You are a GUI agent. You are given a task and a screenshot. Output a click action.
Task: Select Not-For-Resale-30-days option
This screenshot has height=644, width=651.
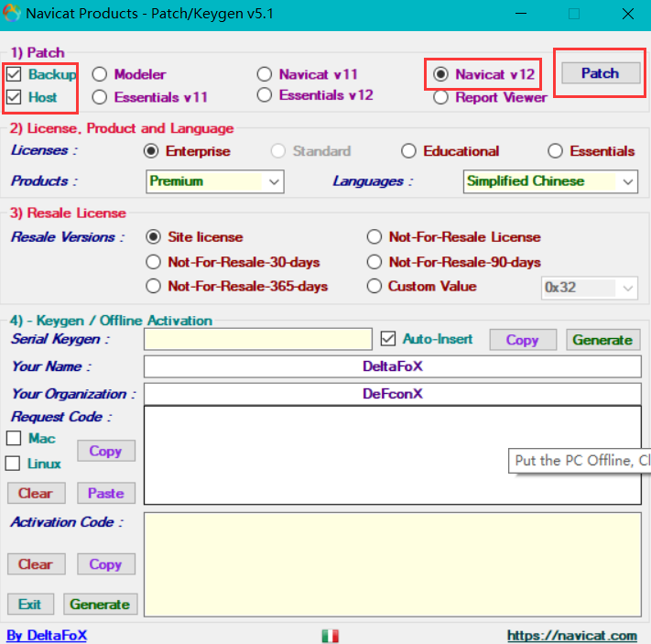click(x=153, y=262)
